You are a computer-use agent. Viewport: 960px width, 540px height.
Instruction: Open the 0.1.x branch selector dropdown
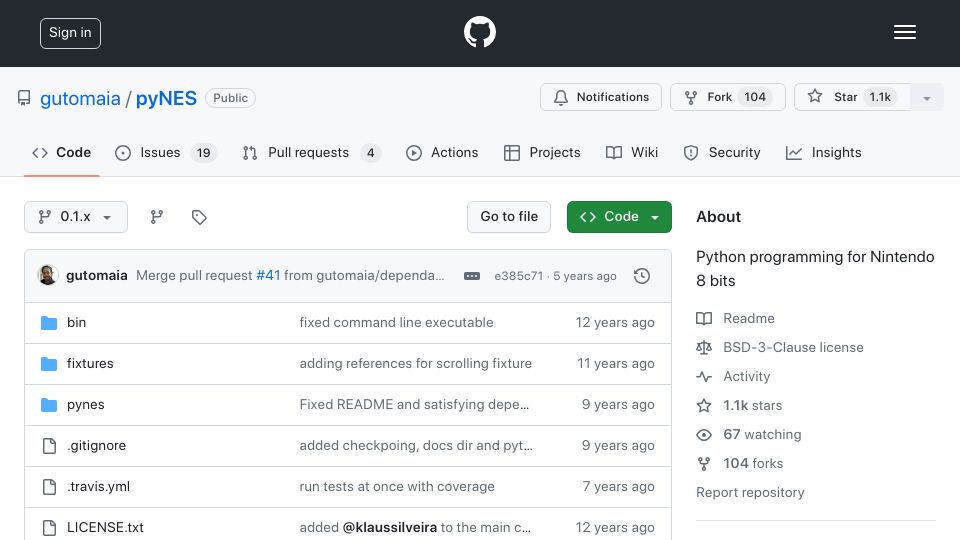click(x=76, y=217)
